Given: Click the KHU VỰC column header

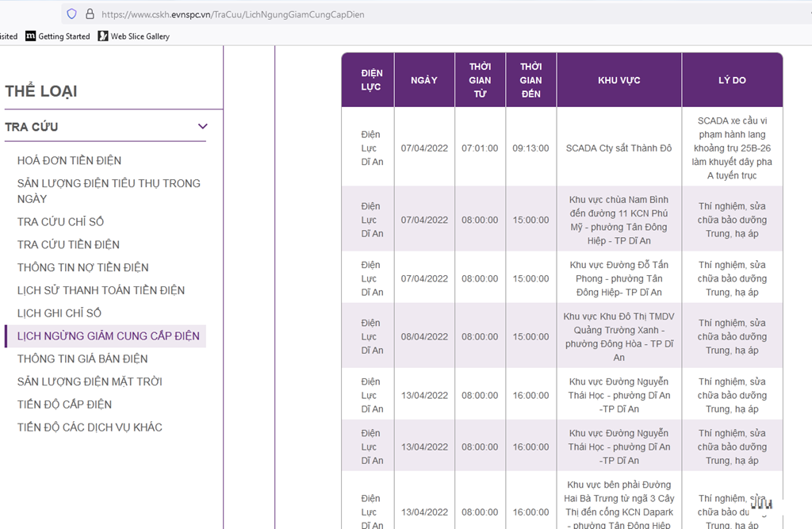Looking at the screenshot, I should click(x=619, y=80).
